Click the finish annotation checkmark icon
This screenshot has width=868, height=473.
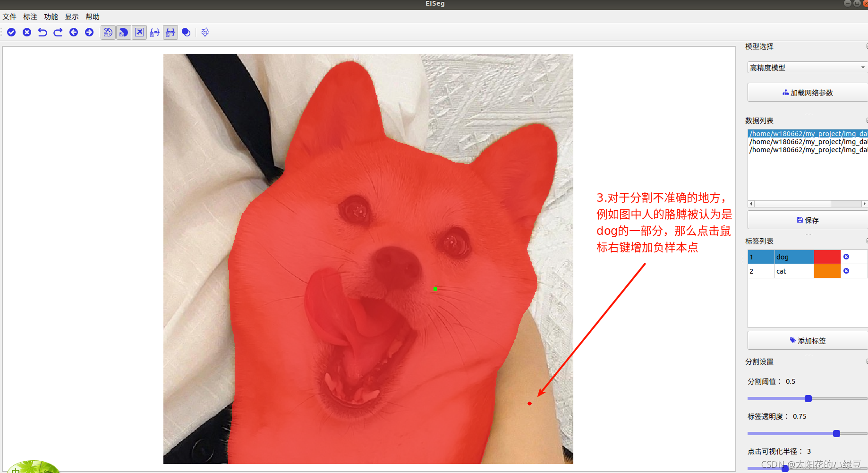(11, 32)
